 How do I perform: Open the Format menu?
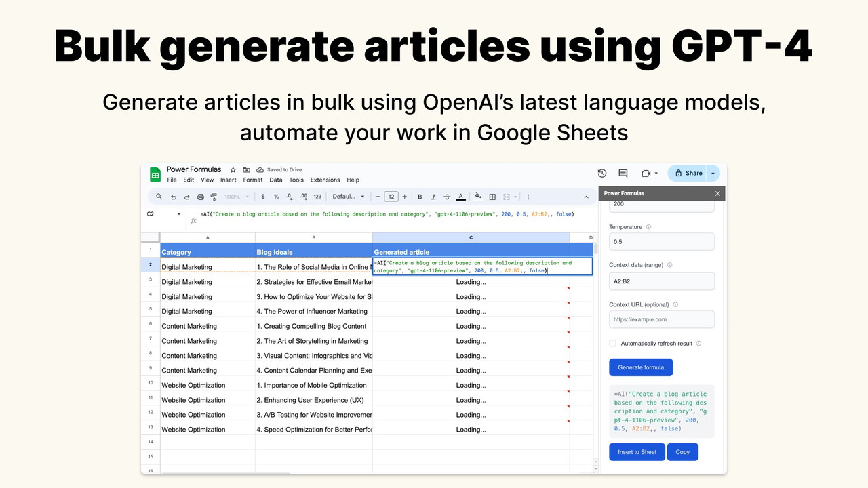[x=252, y=180]
